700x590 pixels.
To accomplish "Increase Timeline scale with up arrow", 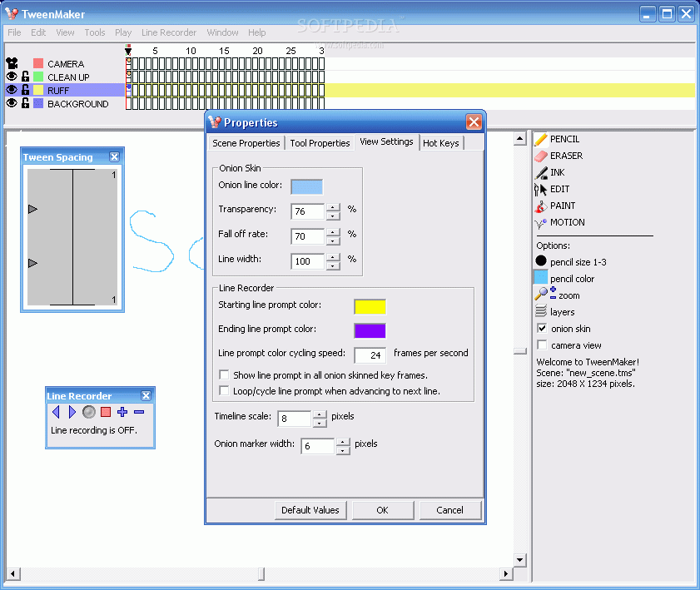I will point(320,414).
